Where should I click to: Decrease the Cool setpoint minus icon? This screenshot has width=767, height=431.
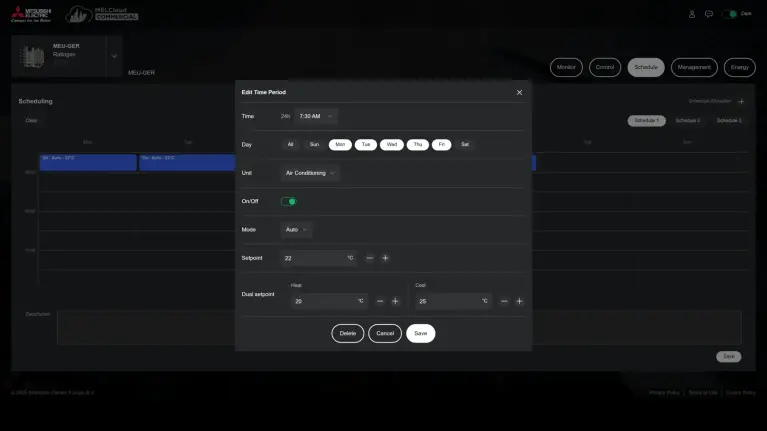tap(504, 301)
